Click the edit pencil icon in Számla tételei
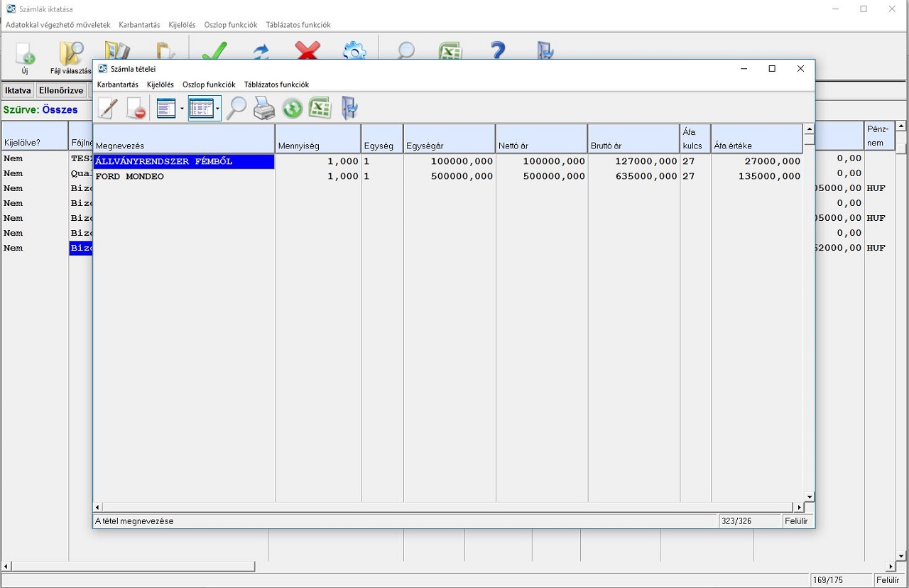The height and width of the screenshot is (588, 909). point(107,109)
